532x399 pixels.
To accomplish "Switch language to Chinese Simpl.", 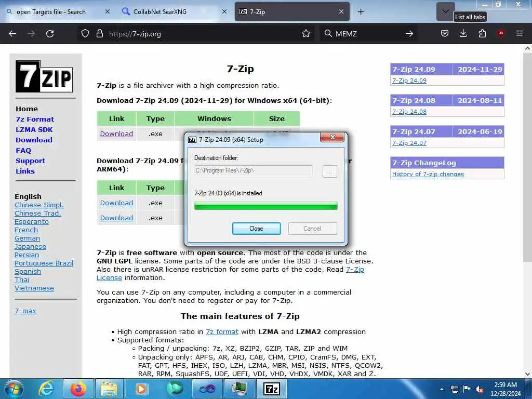I will (x=39, y=205).
